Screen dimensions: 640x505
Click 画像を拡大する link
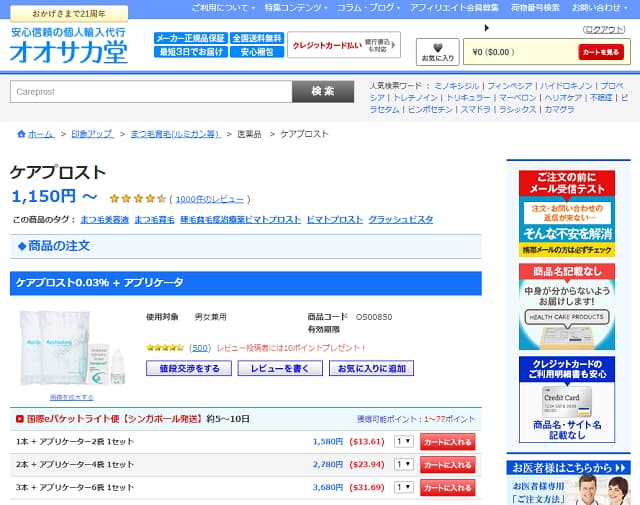pyautogui.click(x=71, y=397)
